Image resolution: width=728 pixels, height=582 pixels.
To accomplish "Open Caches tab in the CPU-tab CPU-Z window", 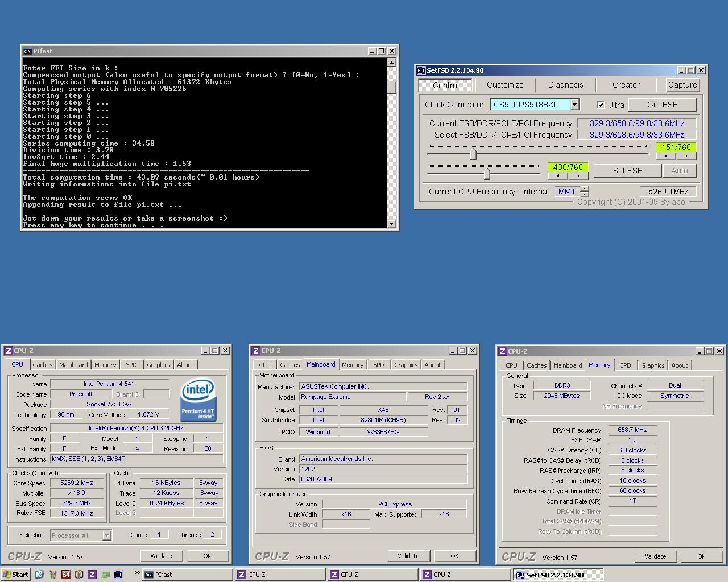I will pyautogui.click(x=43, y=365).
